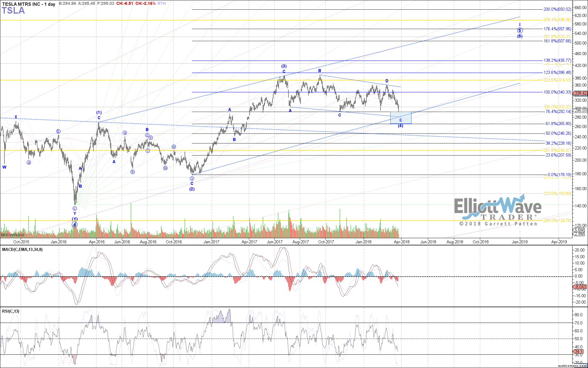This screenshot has height=368, width=588.
Task: Select the 100.0%(340.33) Fibonacci level
Action: click(557, 92)
